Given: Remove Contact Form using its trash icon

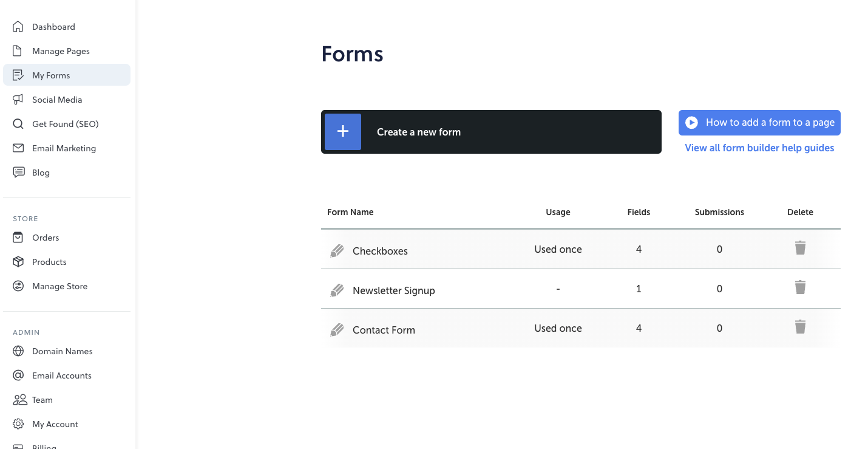Looking at the screenshot, I should click(800, 327).
